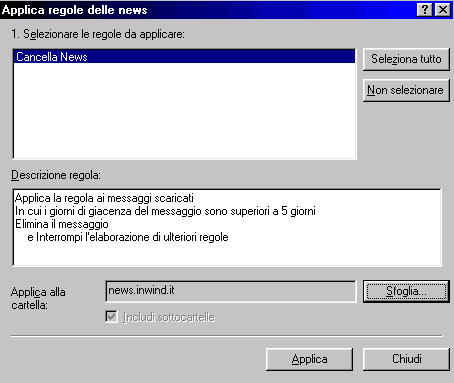
Task: Click the Applica alla cartella label
Action: (38, 298)
